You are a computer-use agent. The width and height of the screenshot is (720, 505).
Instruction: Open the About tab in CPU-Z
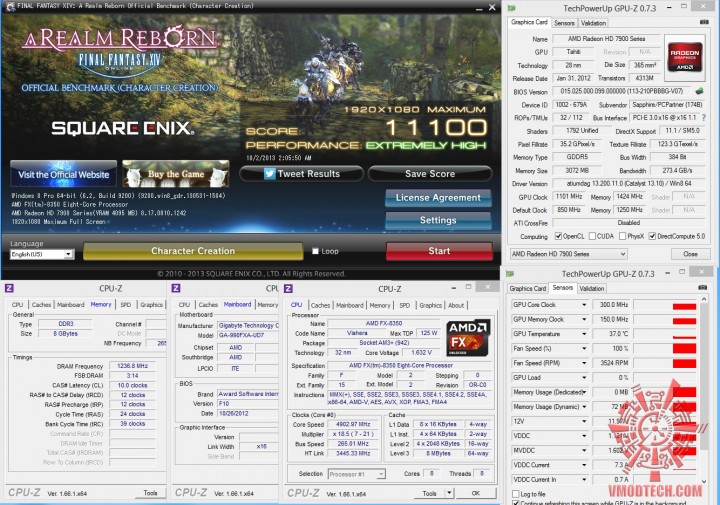[456, 305]
